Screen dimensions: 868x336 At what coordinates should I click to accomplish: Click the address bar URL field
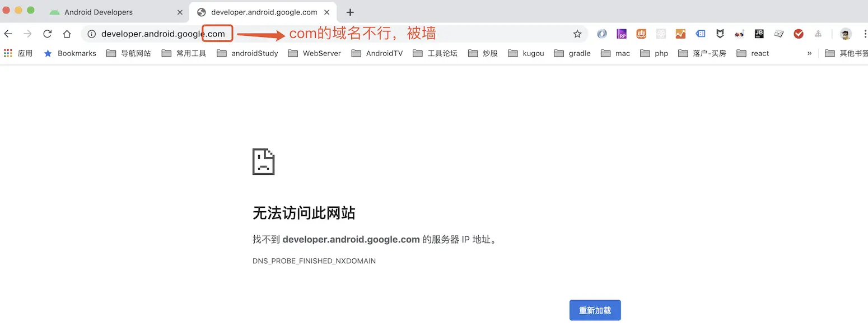click(333, 34)
